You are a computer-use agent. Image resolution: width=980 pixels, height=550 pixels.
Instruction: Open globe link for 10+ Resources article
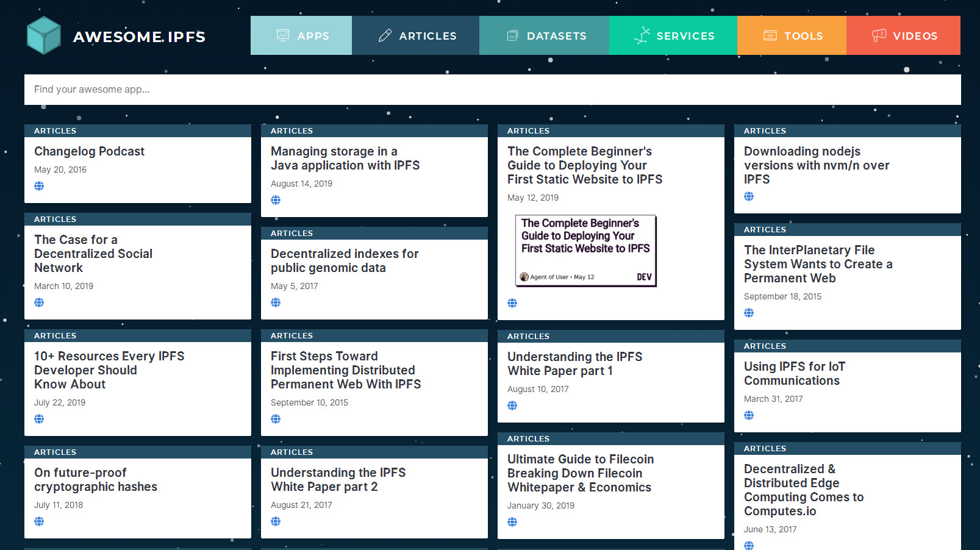pos(39,419)
